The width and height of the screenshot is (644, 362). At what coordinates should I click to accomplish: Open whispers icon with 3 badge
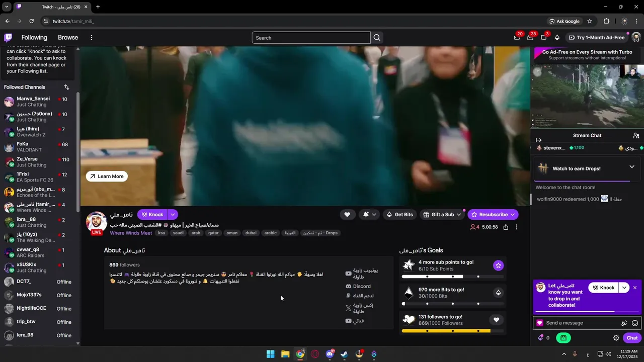click(544, 38)
